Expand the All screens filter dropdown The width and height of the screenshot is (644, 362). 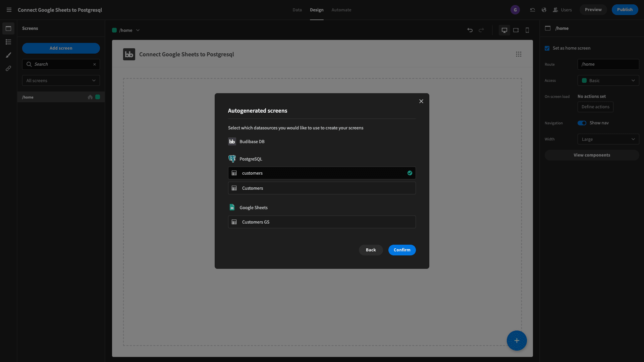tap(61, 80)
